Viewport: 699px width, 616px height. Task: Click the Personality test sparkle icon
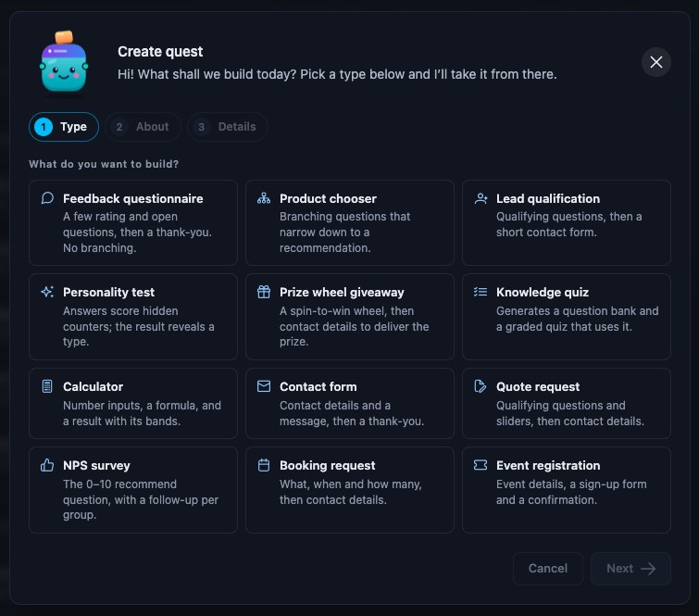tap(47, 292)
